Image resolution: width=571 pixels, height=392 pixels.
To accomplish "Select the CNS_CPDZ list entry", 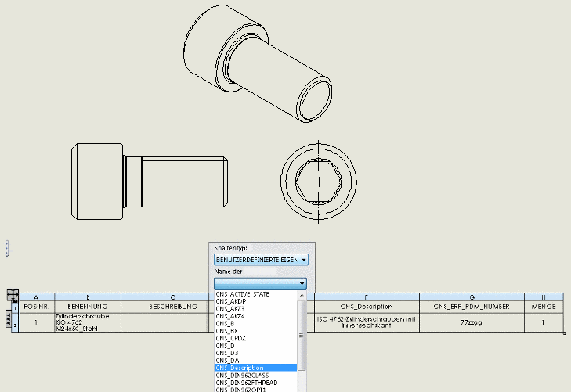I will click(231, 338).
